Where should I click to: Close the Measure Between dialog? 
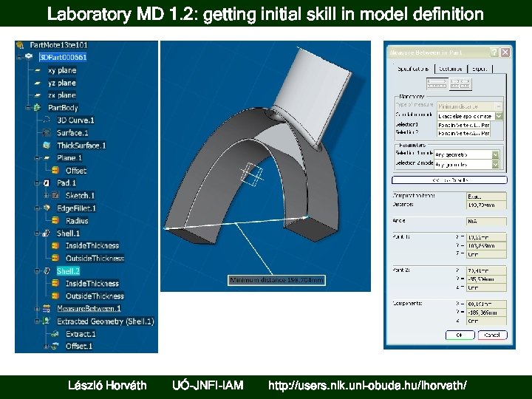tap(505, 52)
